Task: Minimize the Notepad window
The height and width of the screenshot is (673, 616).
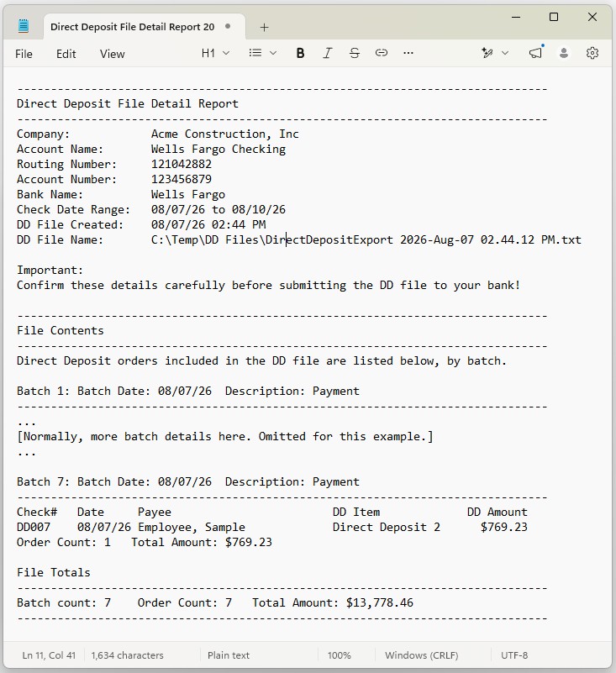Action: point(516,17)
